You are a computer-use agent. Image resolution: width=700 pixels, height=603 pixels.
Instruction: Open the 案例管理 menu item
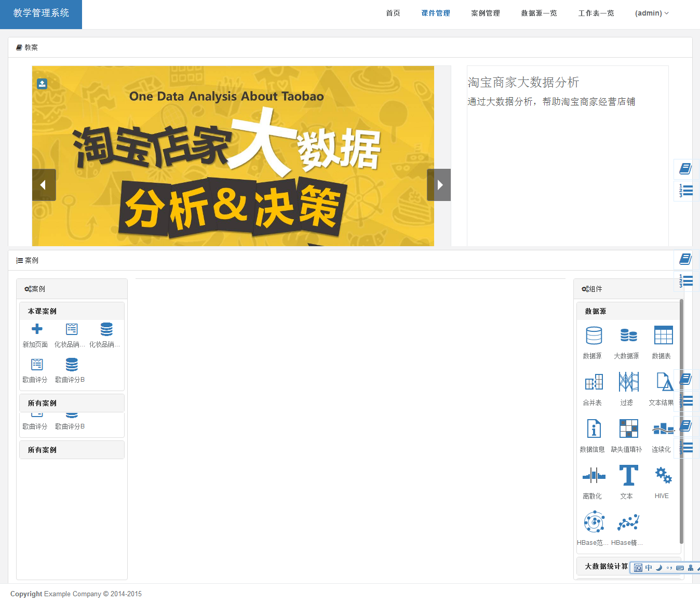tap(486, 13)
